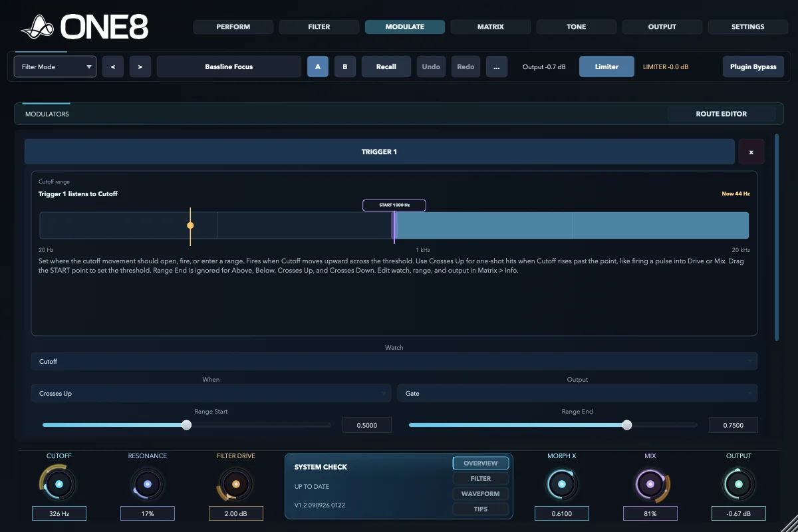
Task: Click the Filter Drive knob
Action: 235,484
